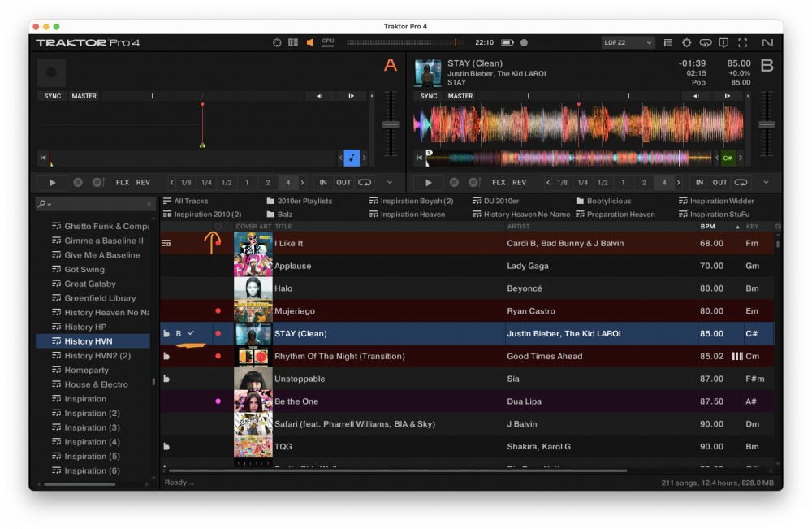
Task: Set loop IN point on Deck B
Action: tap(699, 182)
